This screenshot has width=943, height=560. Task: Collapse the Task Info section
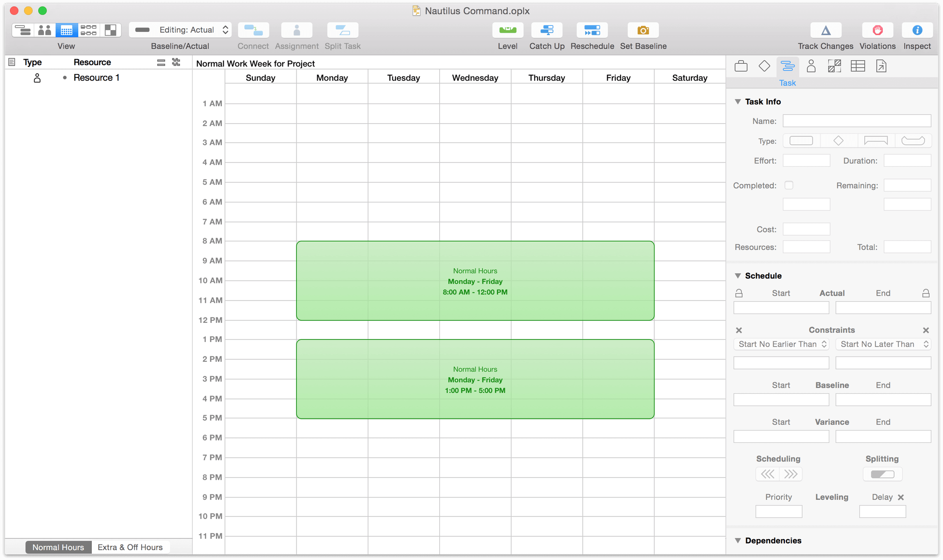coord(738,102)
